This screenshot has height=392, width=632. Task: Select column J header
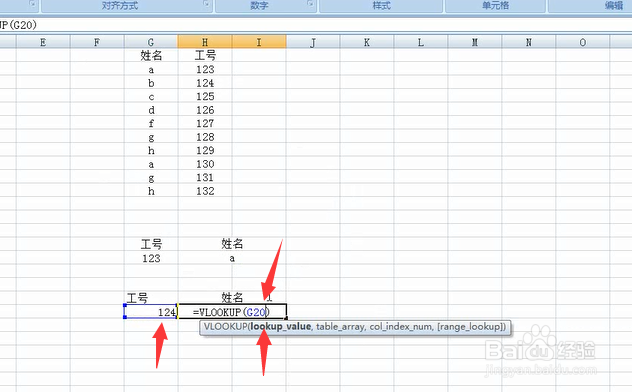[x=313, y=42]
